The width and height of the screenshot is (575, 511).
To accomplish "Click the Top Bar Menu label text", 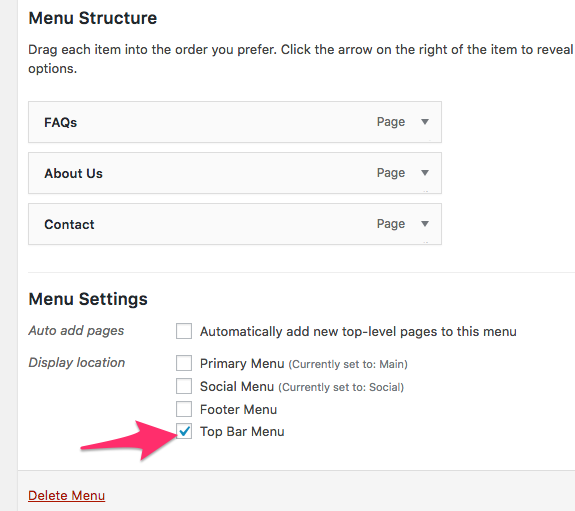I will click(242, 432).
